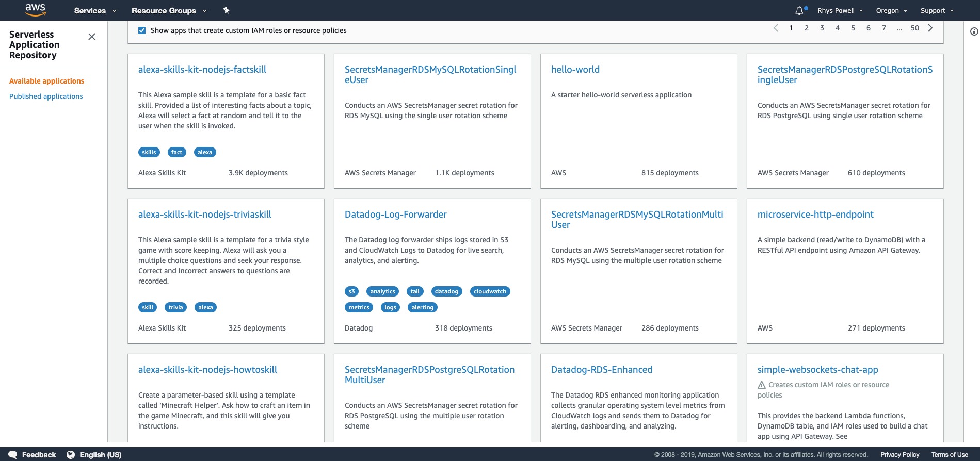Click the pin shortcut icon in top bar
Image resolution: width=980 pixels, height=461 pixels.
pos(226,10)
